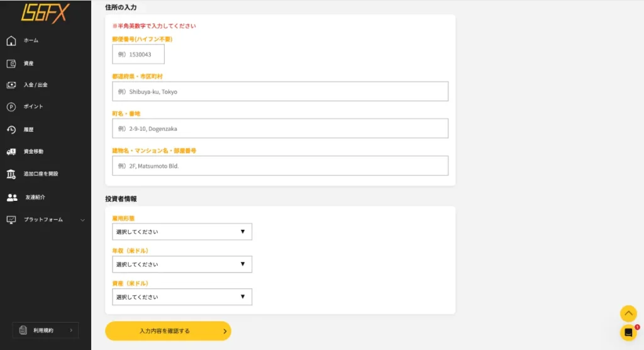Viewport: 644px width, 350px height.
Task: Click the 町名・番地 input field
Action: pos(280,128)
